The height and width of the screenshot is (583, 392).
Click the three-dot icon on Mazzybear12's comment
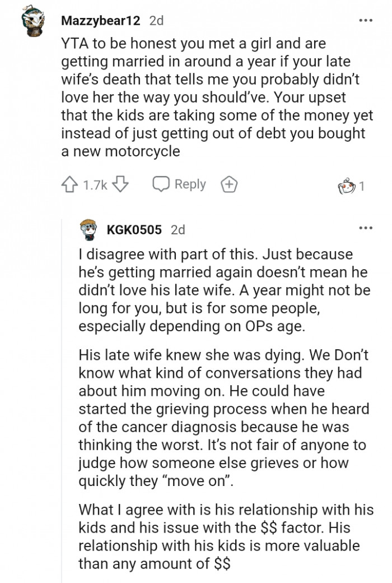click(x=367, y=20)
